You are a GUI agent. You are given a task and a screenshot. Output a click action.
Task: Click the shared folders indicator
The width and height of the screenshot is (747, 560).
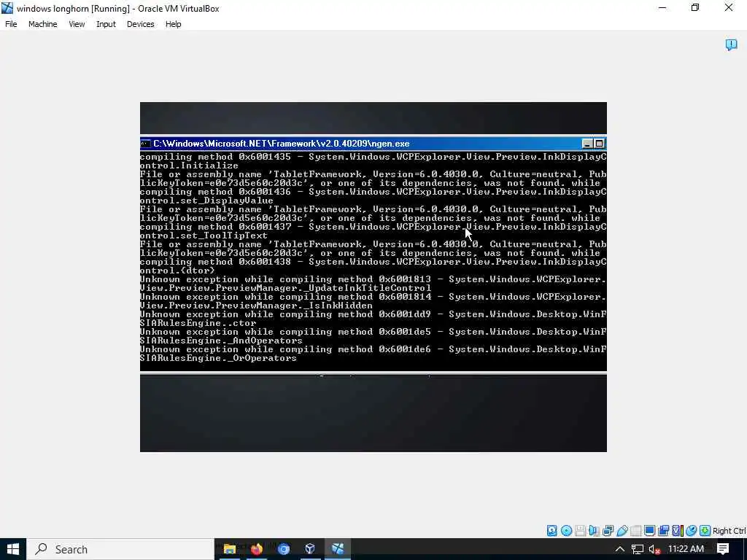point(636,531)
